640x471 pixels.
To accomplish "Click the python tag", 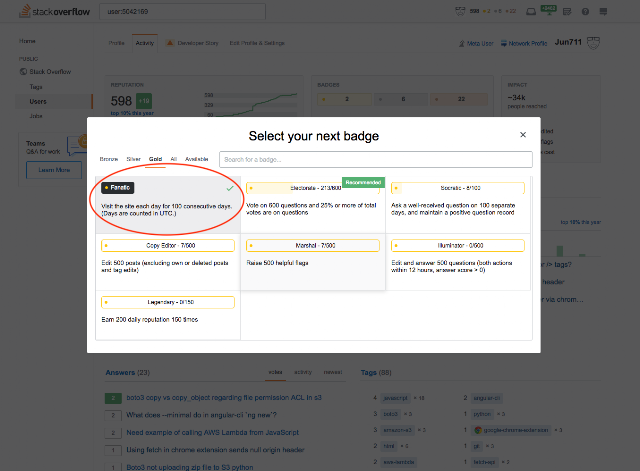I will [482, 414].
